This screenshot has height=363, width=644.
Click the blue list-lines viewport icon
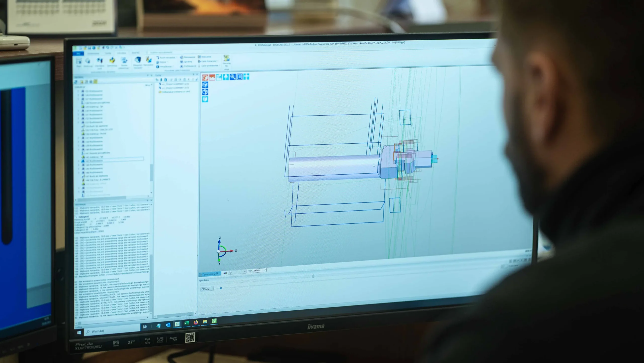pyautogui.click(x=239, y=77)
